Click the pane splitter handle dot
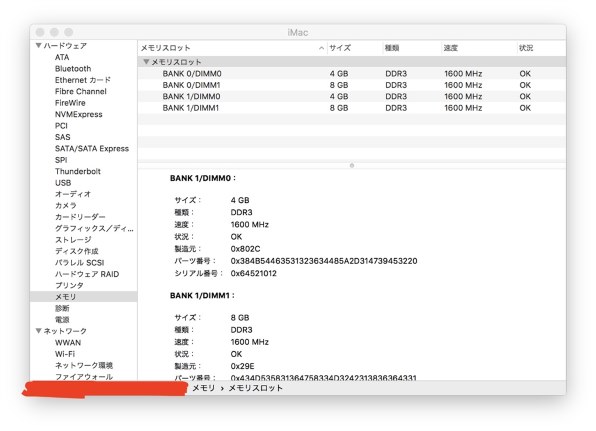 (352, 165)
